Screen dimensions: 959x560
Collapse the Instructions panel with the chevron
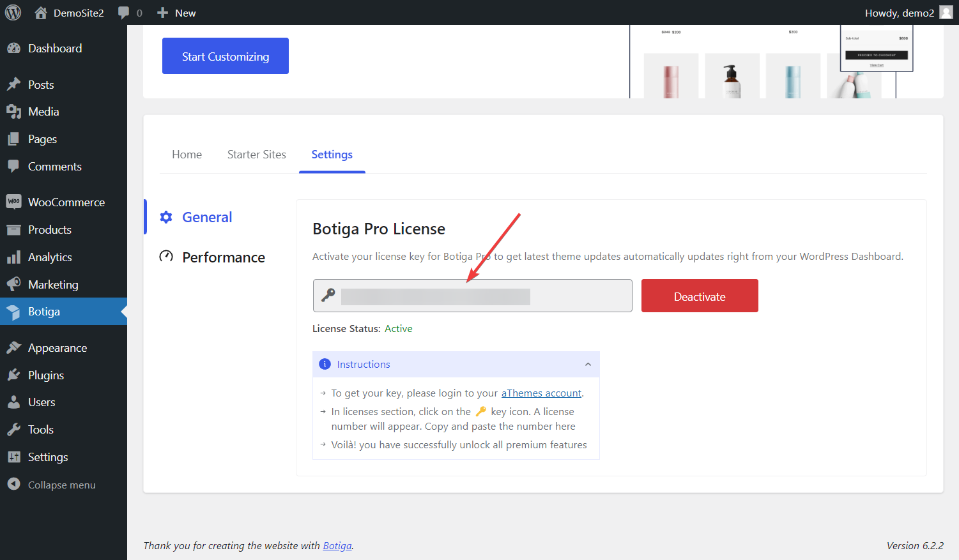point(588,365)
